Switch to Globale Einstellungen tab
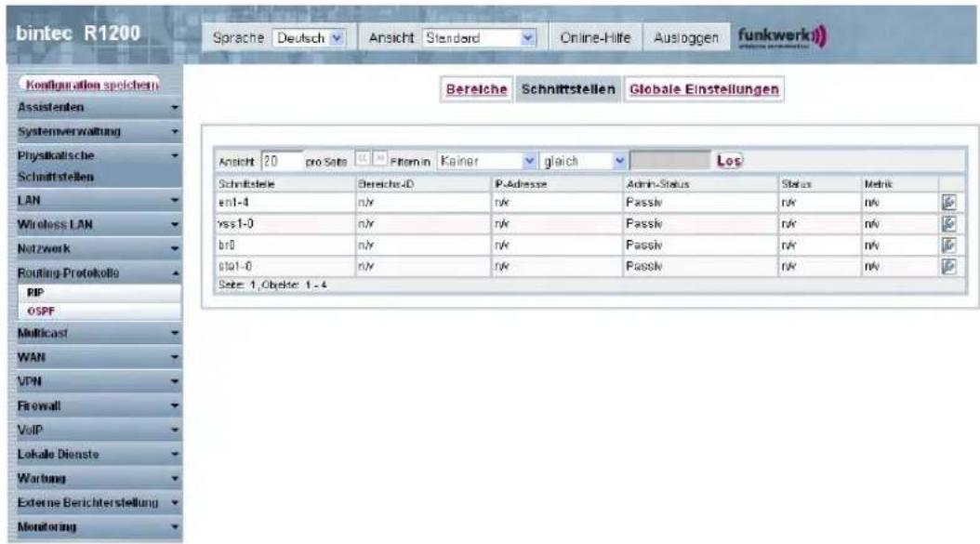980x544 pixels. click(x=704, y=89)
